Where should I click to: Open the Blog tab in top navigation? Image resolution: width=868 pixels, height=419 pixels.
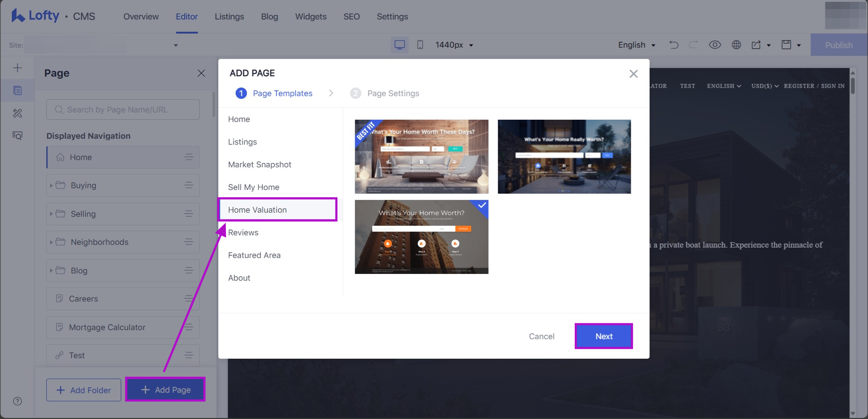click(270, 17)
